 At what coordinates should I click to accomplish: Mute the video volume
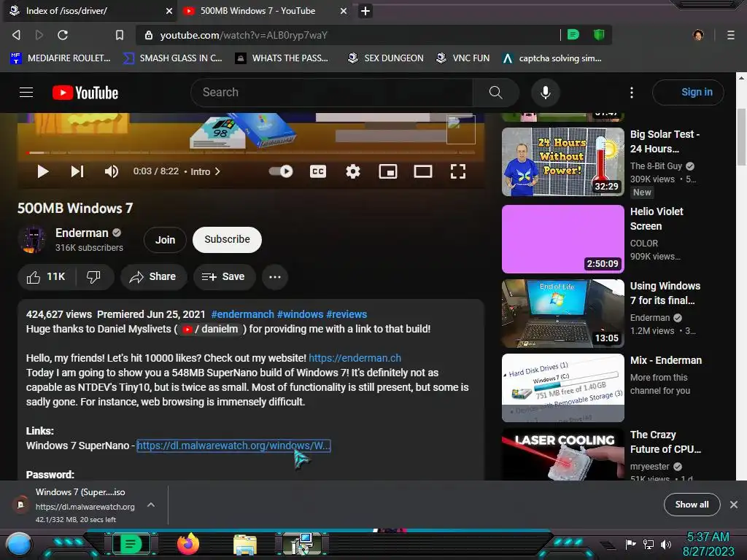click(x=111, y=171)
